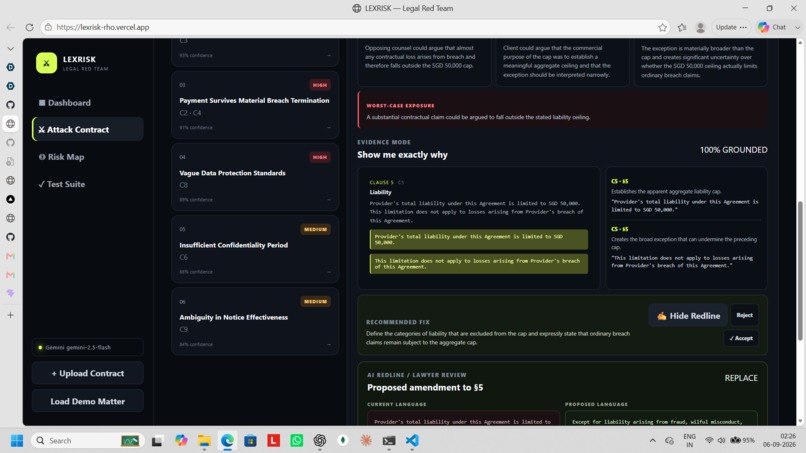
Task: Click the battery 95% tray indicator
Action: coord(743,440)
